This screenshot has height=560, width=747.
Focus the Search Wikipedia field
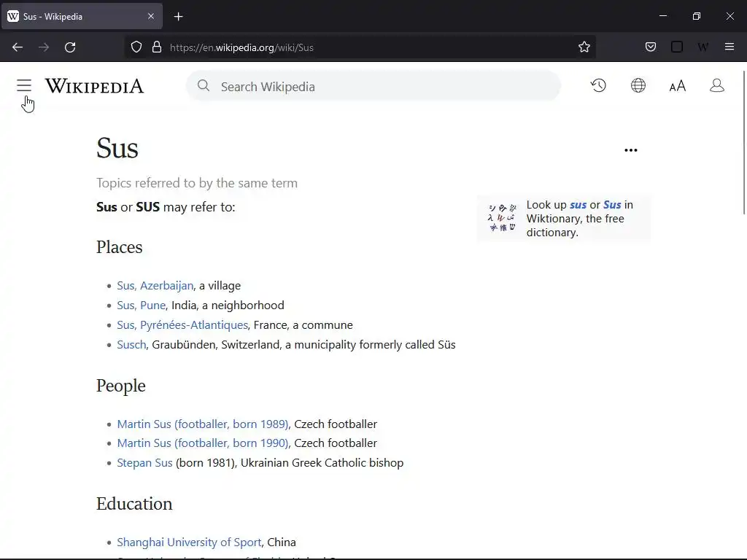pos(373,86)
